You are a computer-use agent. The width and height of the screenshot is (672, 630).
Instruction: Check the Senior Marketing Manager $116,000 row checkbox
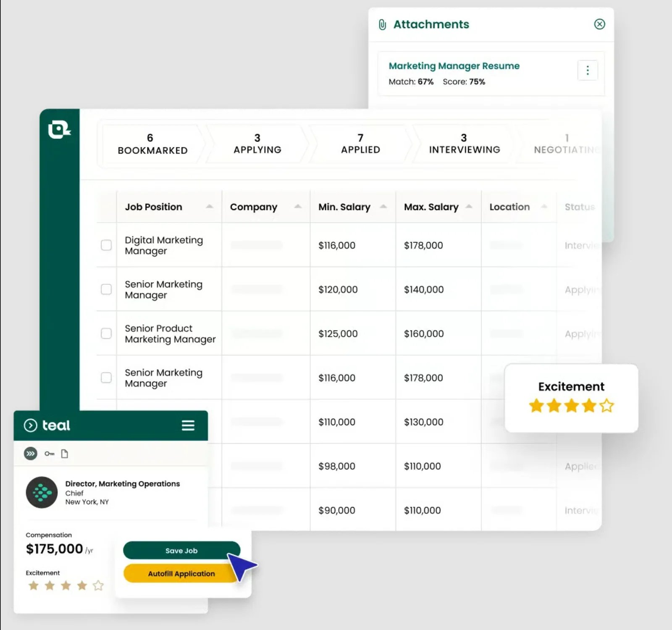(x=106, y=378)
